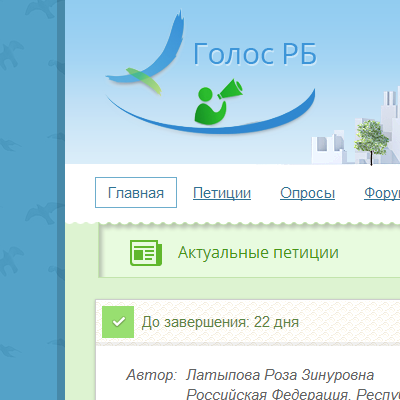Screen dimensions: 400x400
Task: Click the Актуальные петиции heading
Action: click(258, 252)
